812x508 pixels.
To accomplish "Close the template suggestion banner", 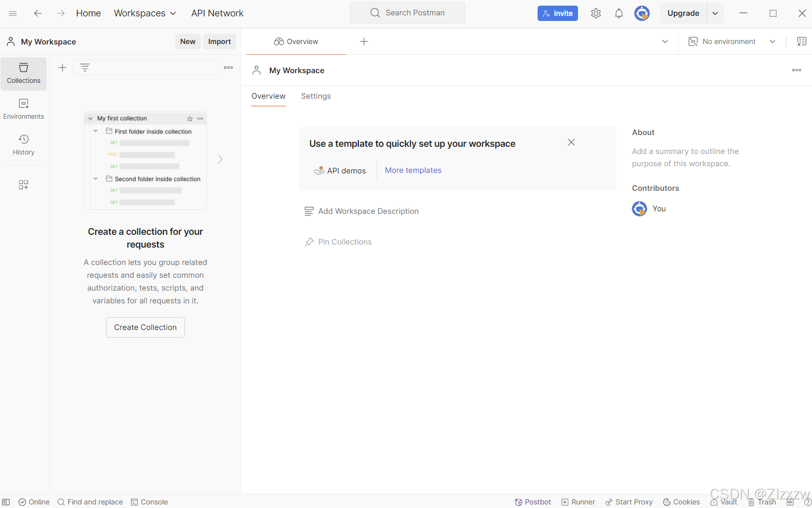I will coord(571,142).
